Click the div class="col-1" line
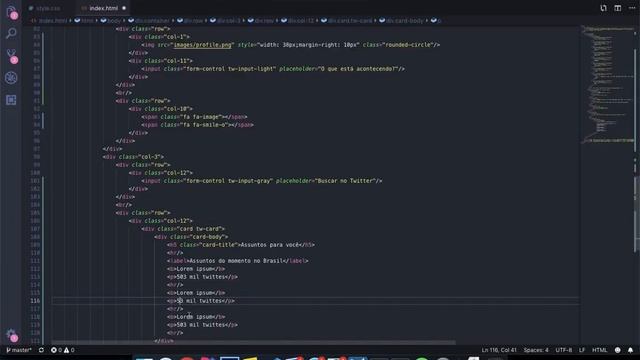Viewport: 640px width, 360px height. [159, 37]
